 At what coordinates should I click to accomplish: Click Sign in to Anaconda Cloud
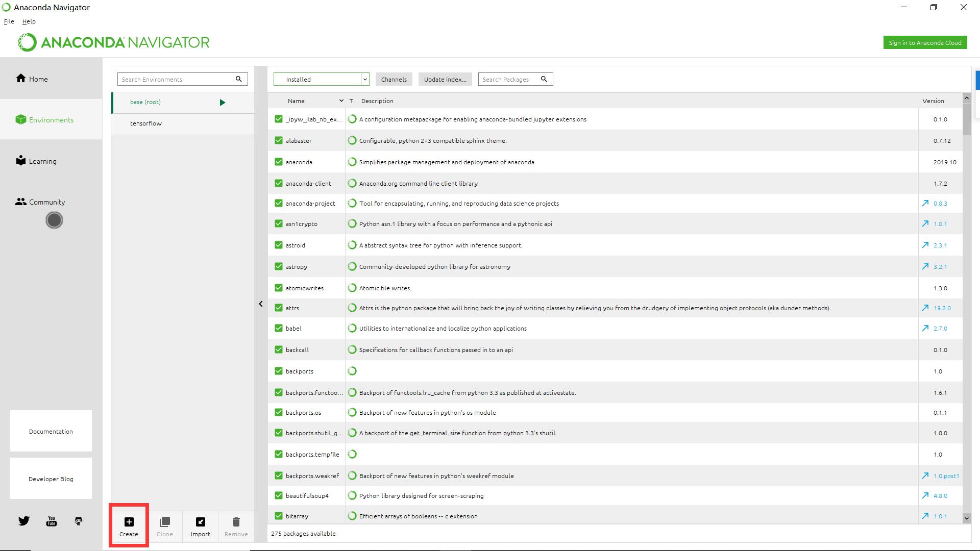coord(925,43)
